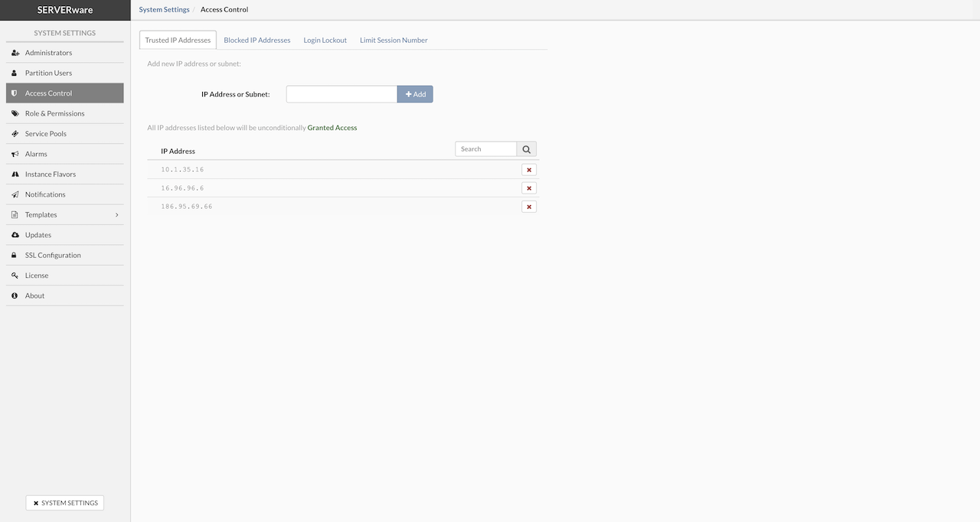Select the Limit Session Number tab
This screenshot has width=980, height=522.
(394, 41)
